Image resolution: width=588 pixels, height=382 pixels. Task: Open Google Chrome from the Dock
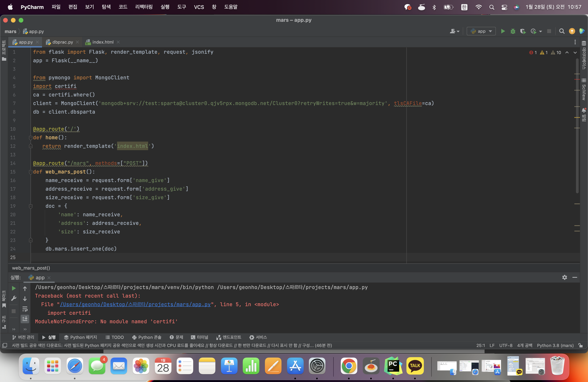[x=349, y=366]
